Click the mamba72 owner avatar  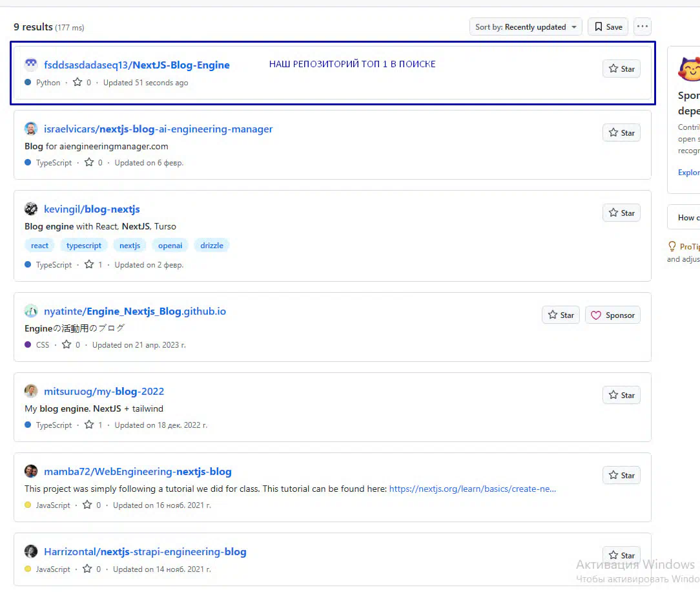(x=31, y=471)
